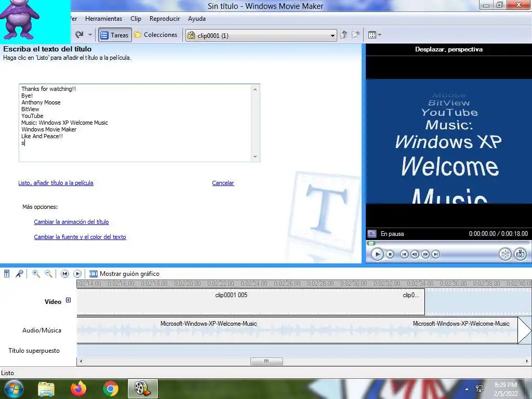
Task: Click the Previous Frame button
Action: [415, 254]
